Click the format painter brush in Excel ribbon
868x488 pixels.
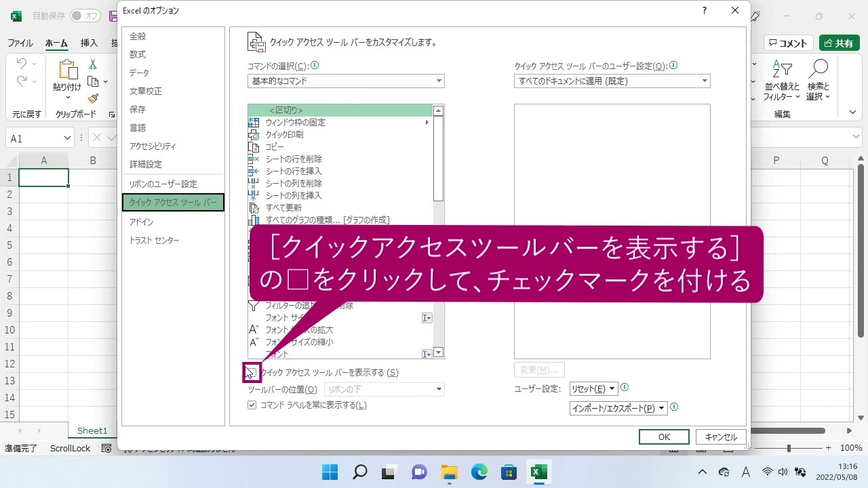(93, 99)
